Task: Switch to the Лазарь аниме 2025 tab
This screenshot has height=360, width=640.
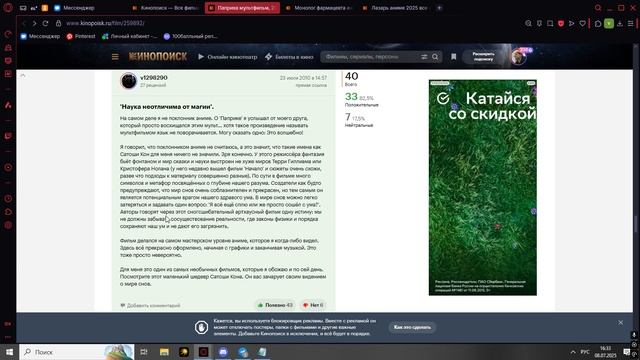Action: pyautogui.click(x=395, y=8)
